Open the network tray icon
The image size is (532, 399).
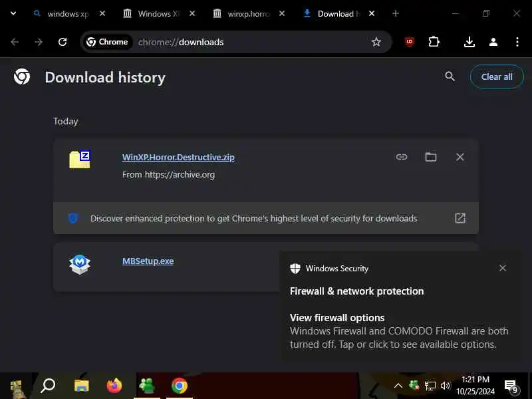click(430, 386)
